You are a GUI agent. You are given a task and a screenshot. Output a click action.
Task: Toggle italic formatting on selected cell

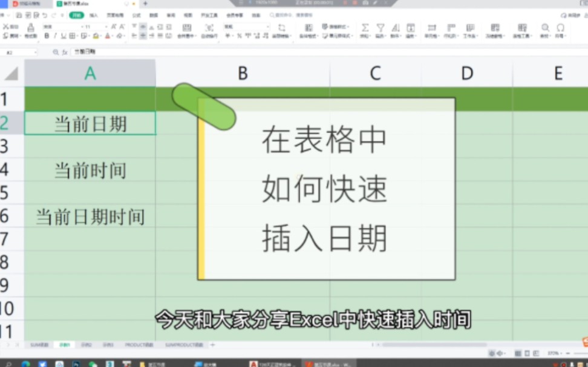click(x=55, y=35)
